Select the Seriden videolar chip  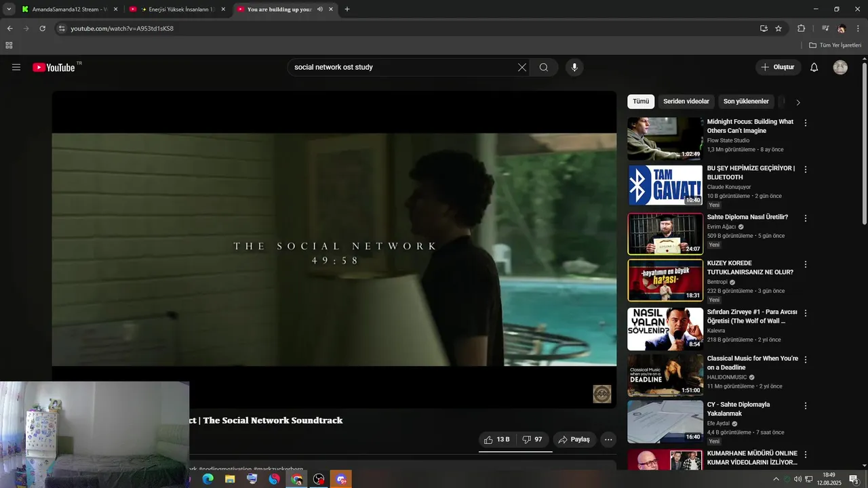click(x=686, y=102)
